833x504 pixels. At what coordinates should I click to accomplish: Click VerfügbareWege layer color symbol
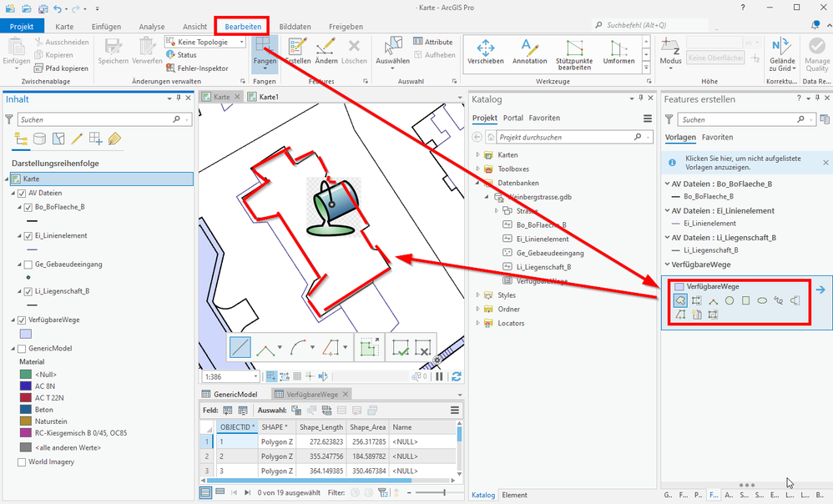(26, 334)
